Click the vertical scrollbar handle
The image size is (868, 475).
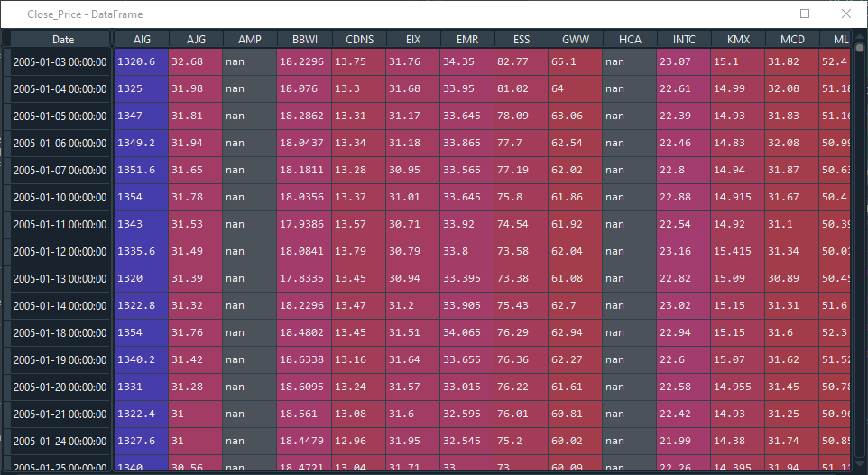coord(860,48)
